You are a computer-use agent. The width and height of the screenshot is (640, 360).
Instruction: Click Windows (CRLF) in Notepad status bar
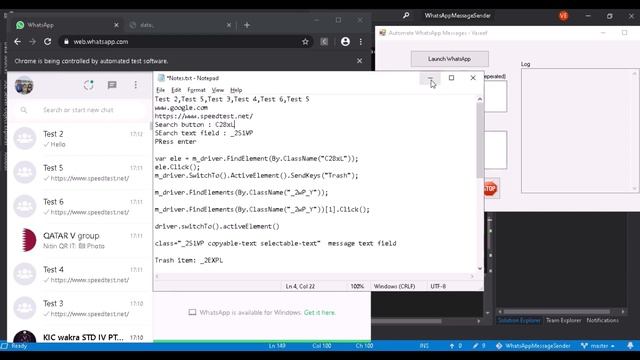click(394, 286)
